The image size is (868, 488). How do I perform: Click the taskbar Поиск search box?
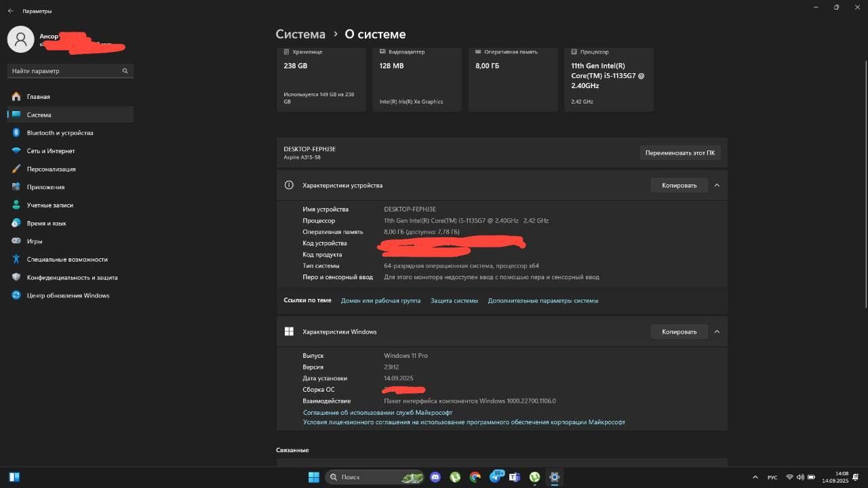[375, 477]
